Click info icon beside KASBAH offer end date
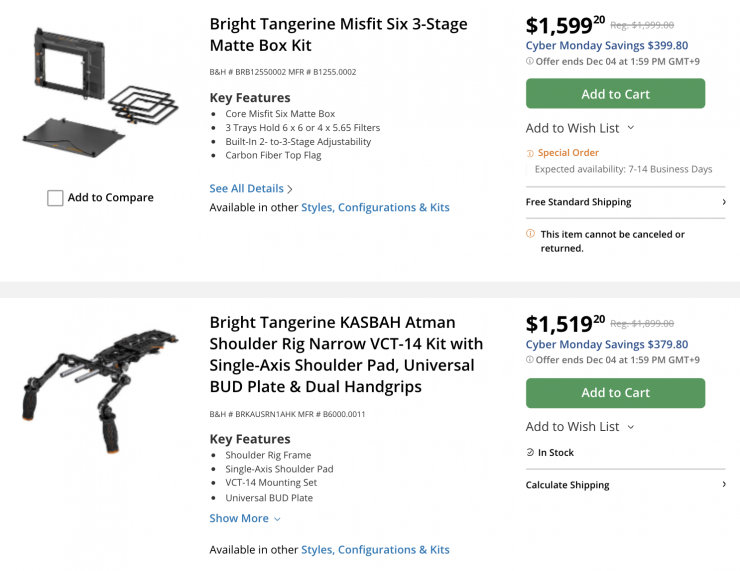The width and height of the screenshot is (740, 571). [x=530, y=360]
